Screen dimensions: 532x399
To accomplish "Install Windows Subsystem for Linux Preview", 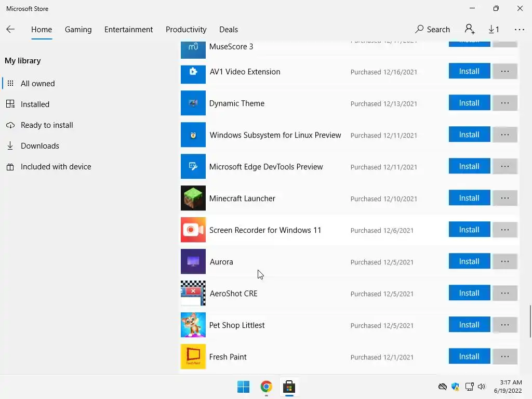I will click(469, 135).
